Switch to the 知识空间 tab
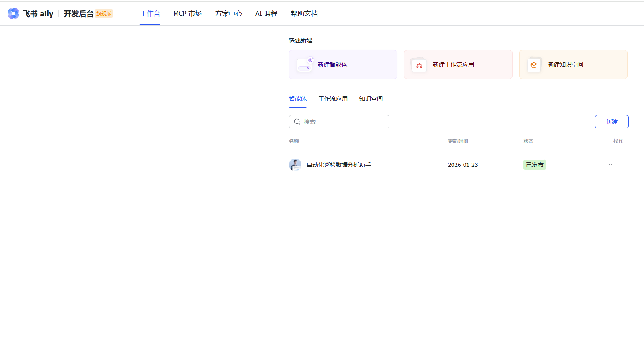Viewport: 644px width, 343px height. click(371, 99)
